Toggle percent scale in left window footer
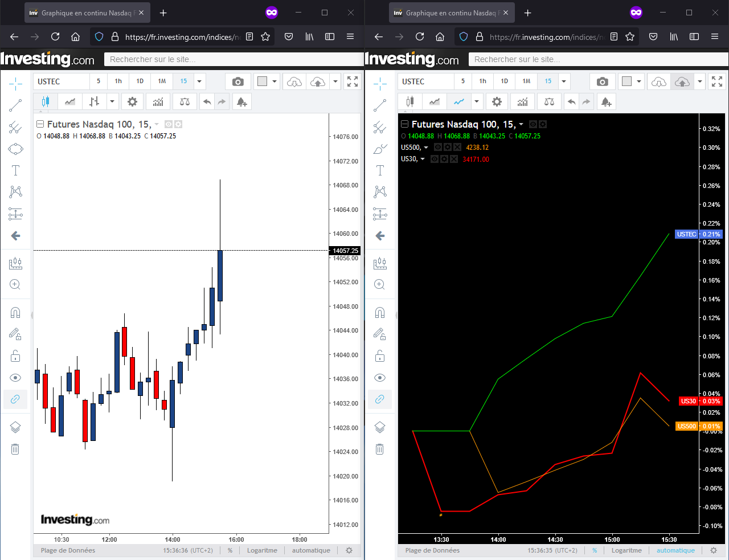The height and width of the screenshot is (560, 729). (230, 550)
